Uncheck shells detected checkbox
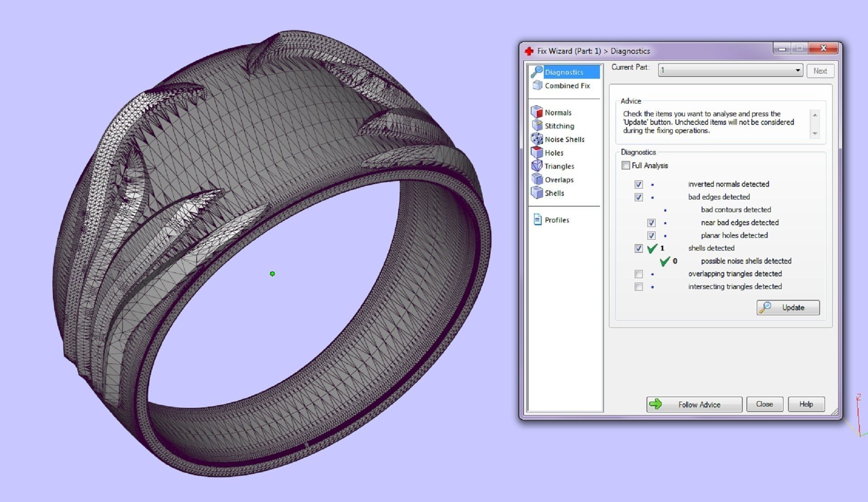 tap(638, 248)
